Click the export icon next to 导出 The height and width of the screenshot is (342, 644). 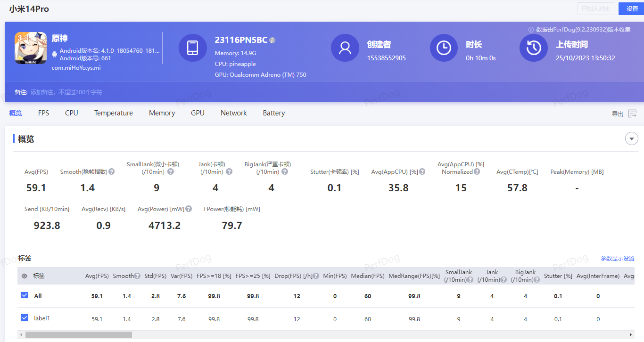(632, 114)
